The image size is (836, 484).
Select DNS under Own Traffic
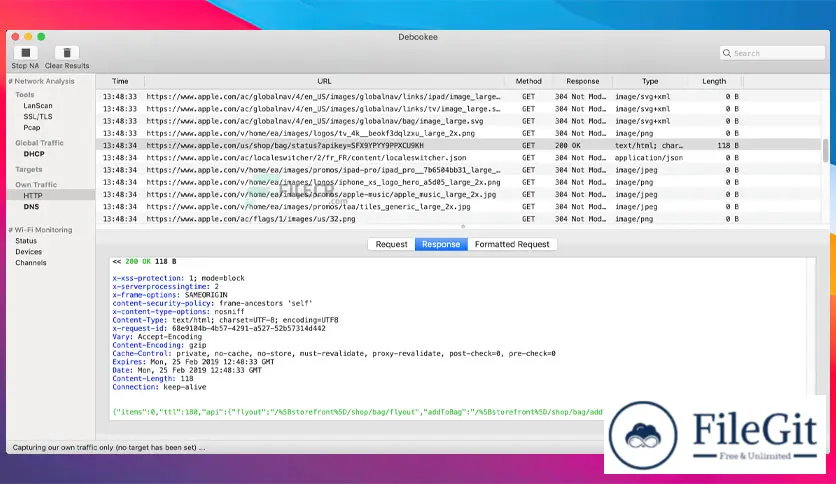[31, 206]
